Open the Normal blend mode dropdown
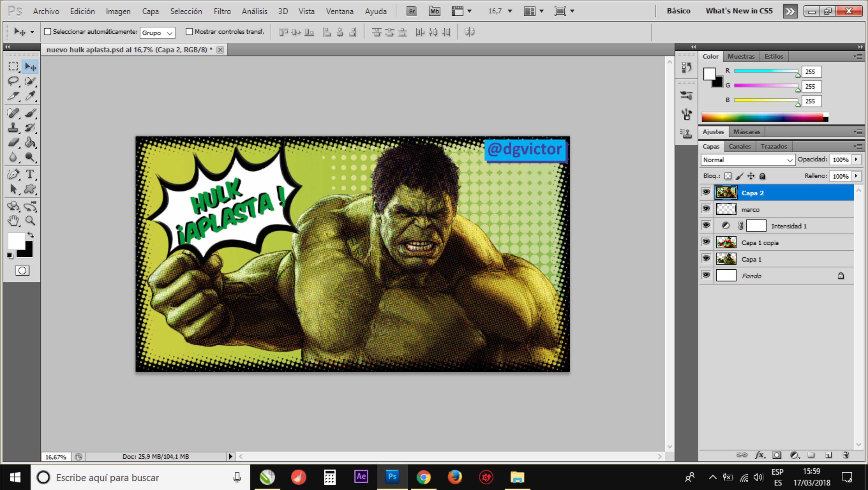Image resolution: width=868 pixels, height=490 pixels. coord(748,160)
